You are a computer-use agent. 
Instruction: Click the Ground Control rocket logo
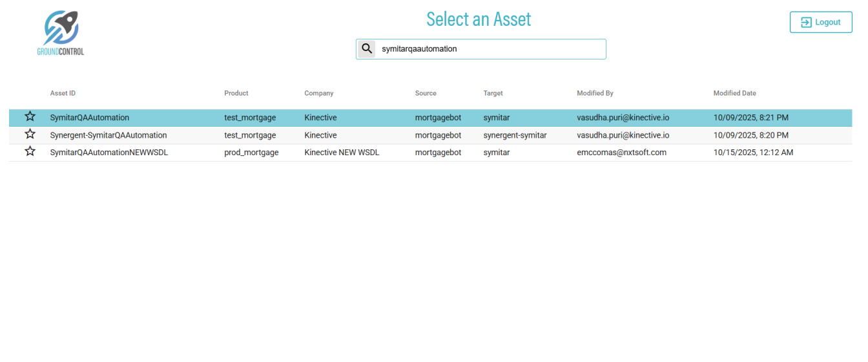pyautogui.click(x=61, y=33)
